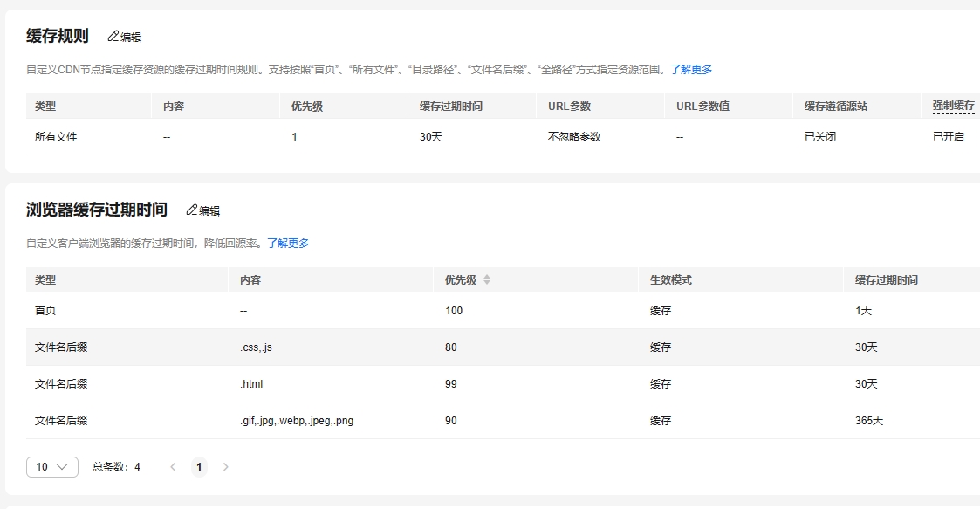Sort the table by 优先级 column arrows
980x509 pixels.
click(x=487, y=280)
